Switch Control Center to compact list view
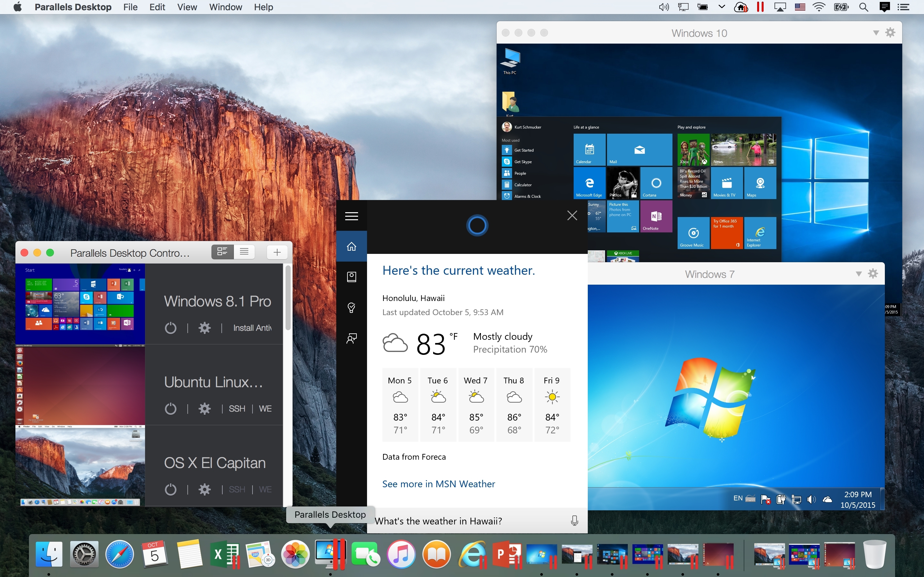The image size is (924, 577). pos(244,252)
